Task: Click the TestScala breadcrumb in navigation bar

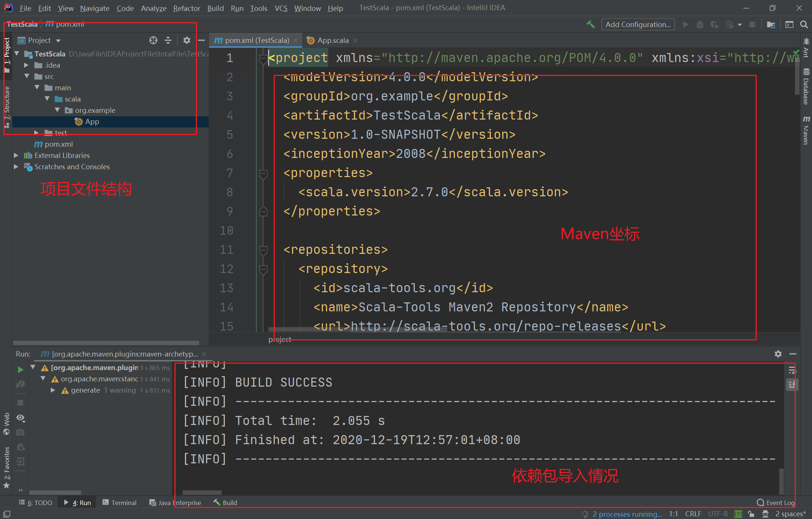Action: point(22,24)
